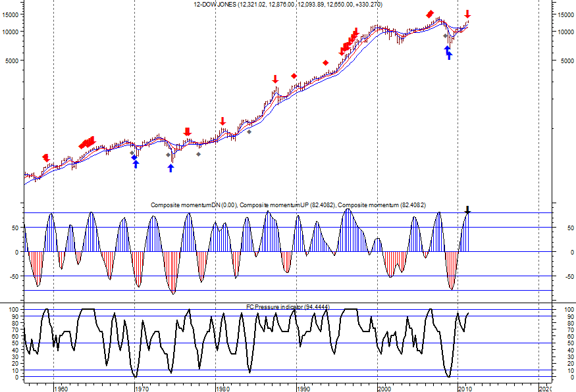576x392 pixels.
Task: Click the blue diamond marker near 1970
Action: 134,157
